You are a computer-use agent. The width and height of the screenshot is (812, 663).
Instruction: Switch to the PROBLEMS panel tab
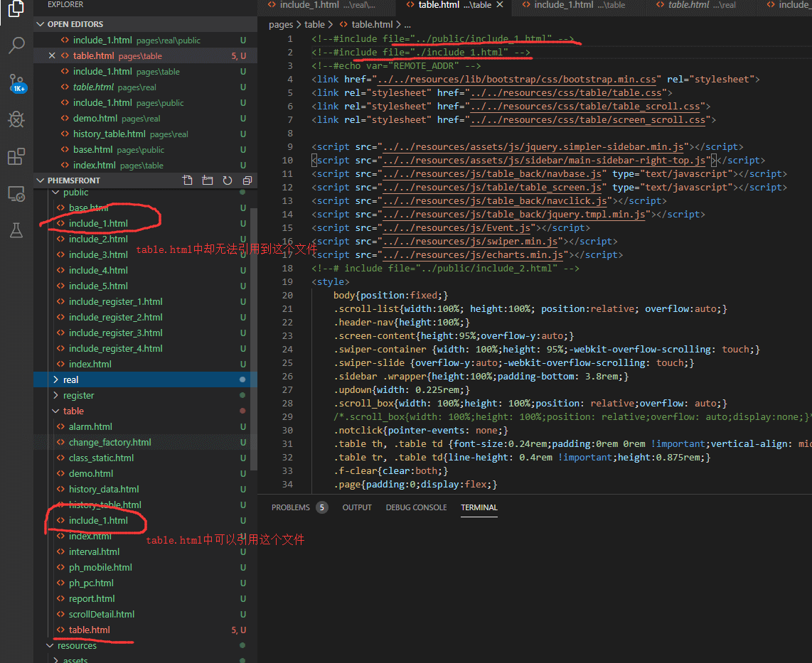pos(291,507)
